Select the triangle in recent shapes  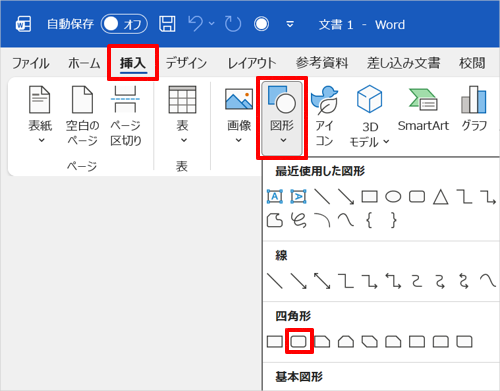[x=441, y=197]
